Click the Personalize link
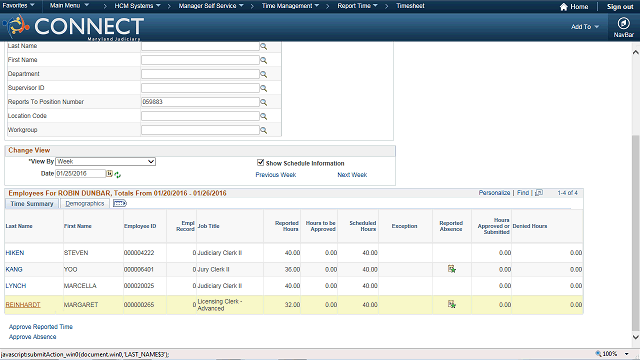Viewport: 640px width, 360px height. click(x=494, y=193)
